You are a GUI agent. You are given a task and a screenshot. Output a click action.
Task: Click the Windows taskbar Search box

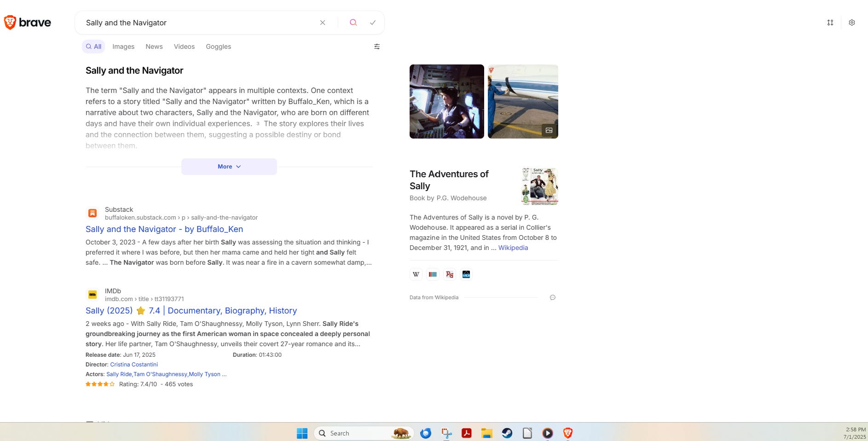(364, 433)
